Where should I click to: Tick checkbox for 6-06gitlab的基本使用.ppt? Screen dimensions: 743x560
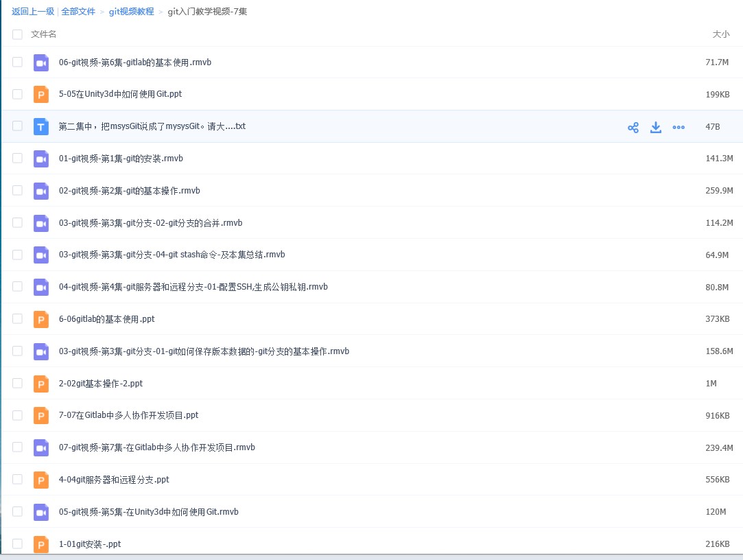point(18,318)
